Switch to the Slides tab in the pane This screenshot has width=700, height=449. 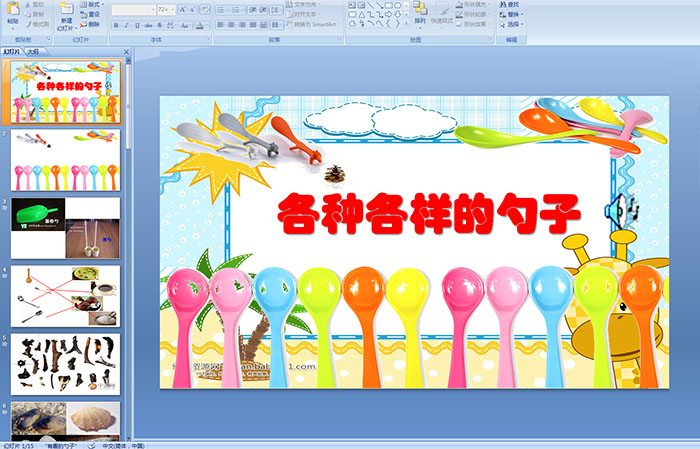(12, 51)
